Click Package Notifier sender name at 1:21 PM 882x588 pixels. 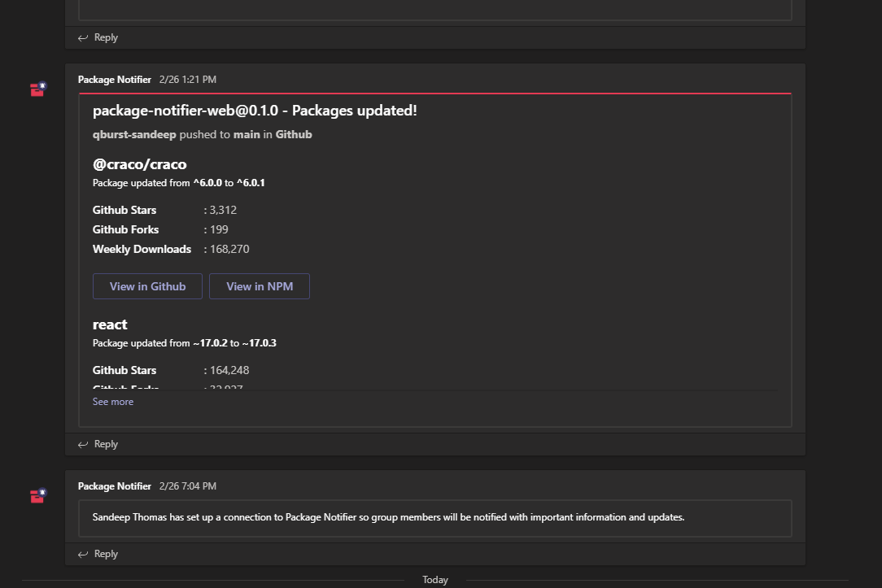[114, 79]
